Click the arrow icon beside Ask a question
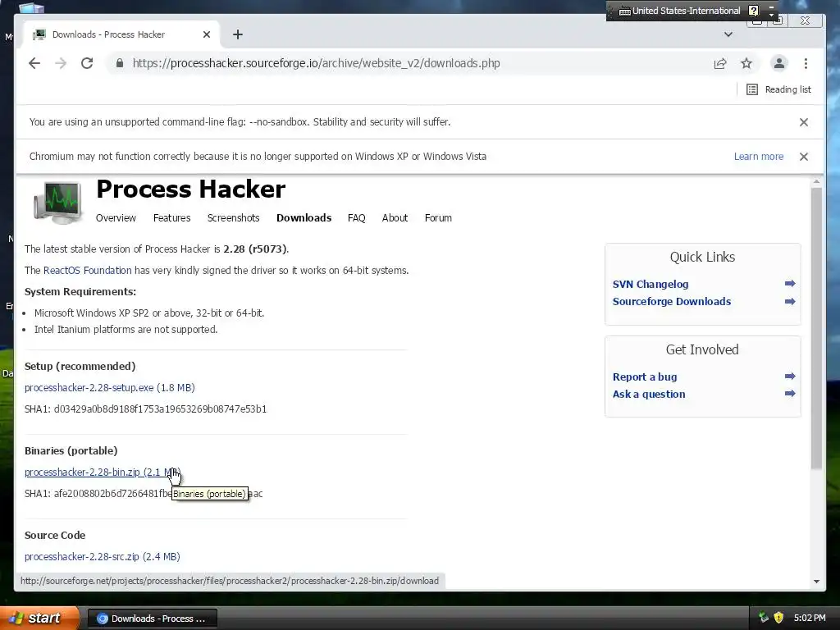Screen dimensions: 840x630 (x=790, y=394)
